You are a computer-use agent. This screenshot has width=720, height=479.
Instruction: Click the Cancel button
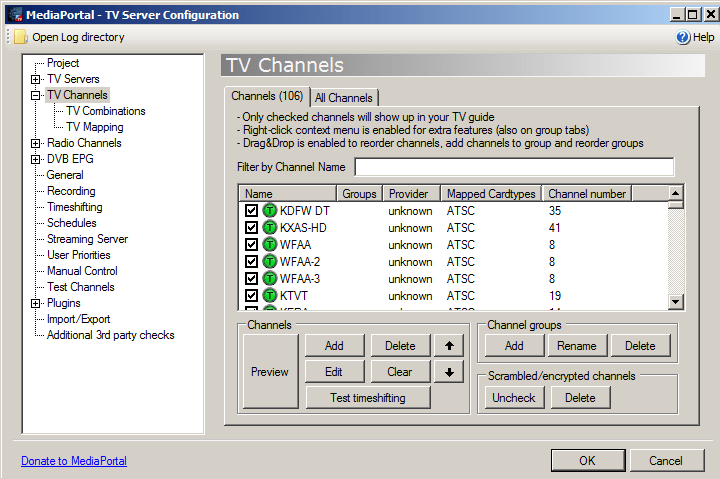pyautogui.click(x=667, y=461)
